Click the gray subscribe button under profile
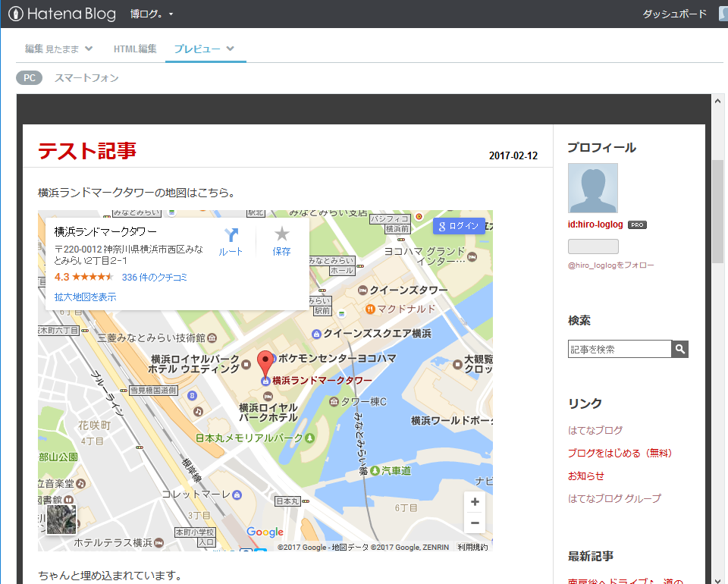The width and height of the screenshot is (728, 584). (593, 246)
